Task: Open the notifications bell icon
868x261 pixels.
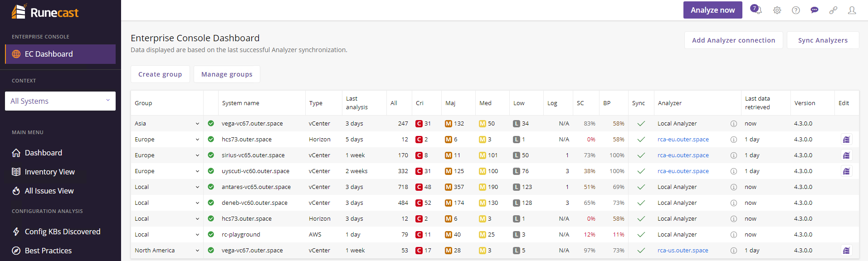Action: [x=756, y=10]
